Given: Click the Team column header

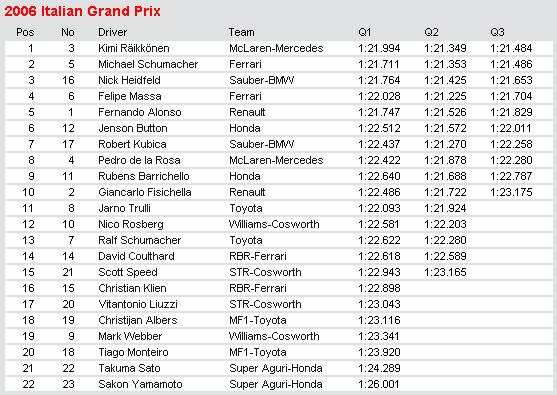Looking at the screenshot, I should click(x=242, y=32).
